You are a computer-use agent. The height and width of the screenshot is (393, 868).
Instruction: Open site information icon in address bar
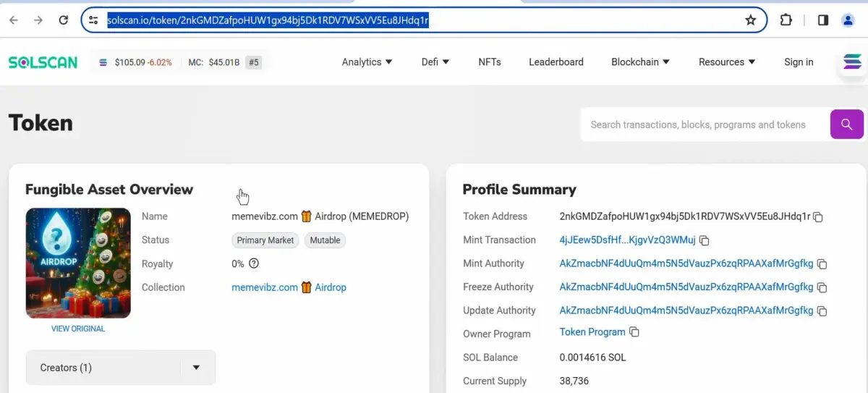pyautogui.click(x=93, y=20)
